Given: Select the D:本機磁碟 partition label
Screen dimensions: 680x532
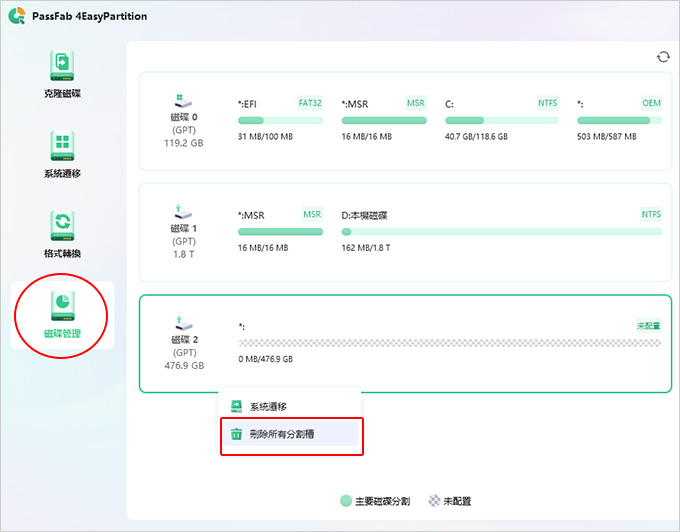Looking at the screenshot, I should tap(364, 215).
